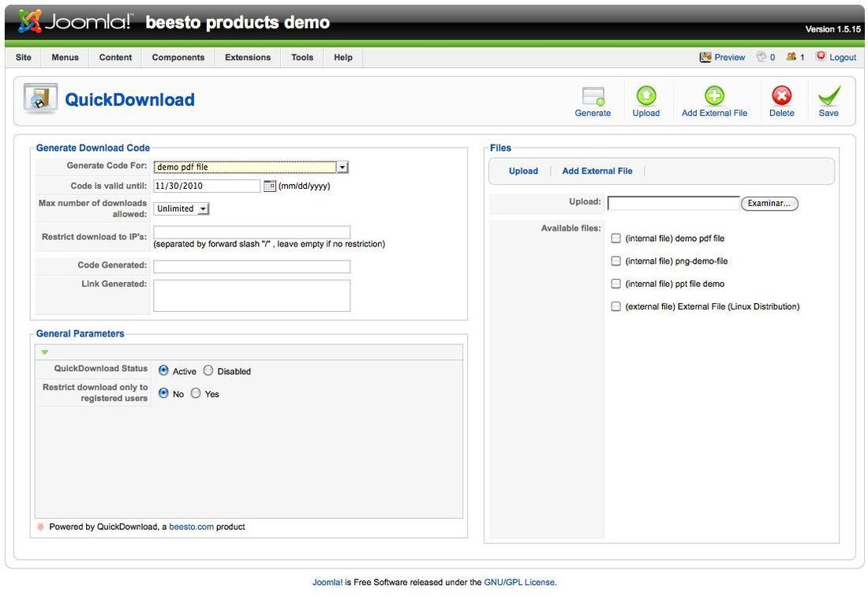
Task: Switch to Upload tab in Files panel
Action: [523, 171]
